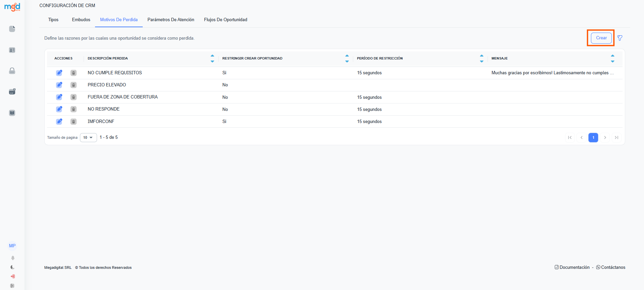The width and height of the screenshot is (644, 290).
Task: Click the Crear button
Action: click(x=601, y=38)
